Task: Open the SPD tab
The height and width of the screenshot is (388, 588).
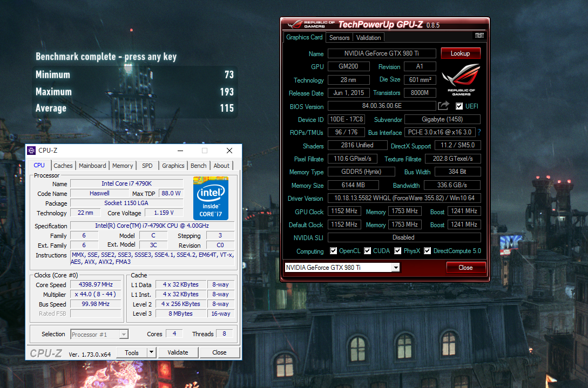Action: click(x=147, y=166)
